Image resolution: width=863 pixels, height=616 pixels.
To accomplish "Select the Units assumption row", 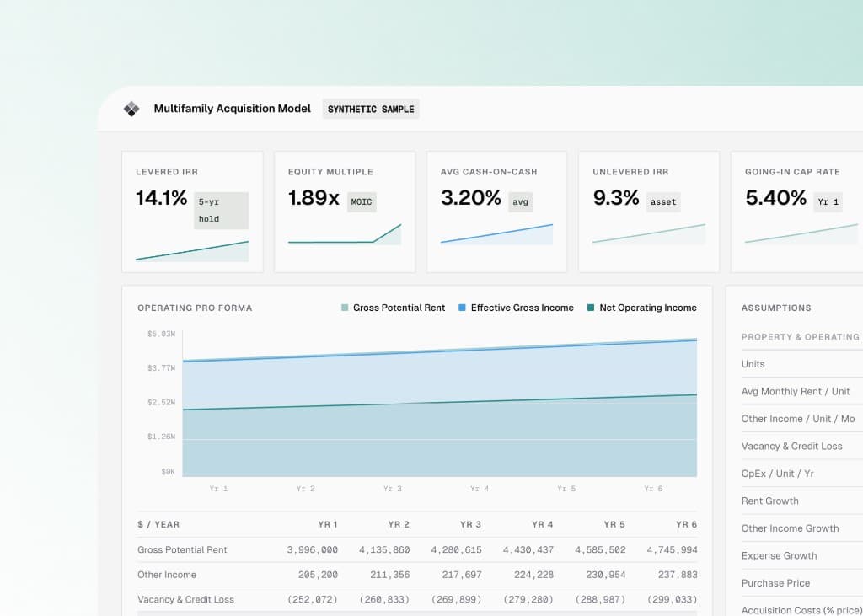I will (x=802, y=364).
